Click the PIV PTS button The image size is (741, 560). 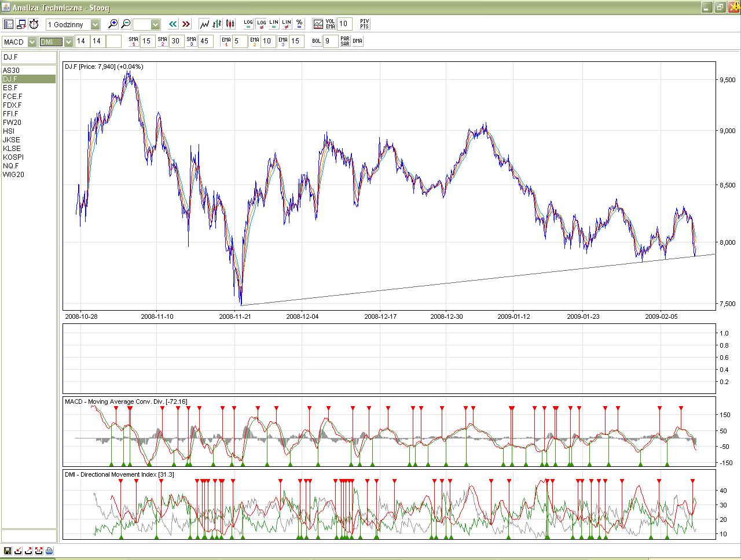pyautogui.click(x=364, y=24)
